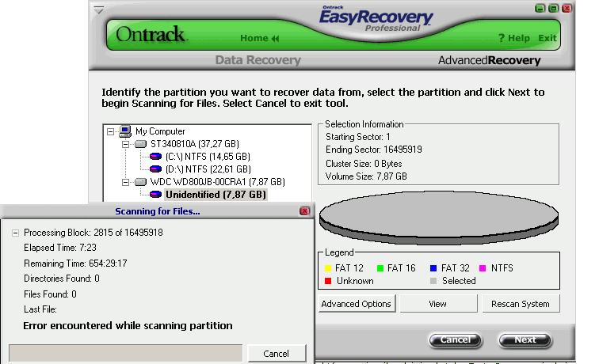The height and width of the screenshot is (364, 599).
Task: Click Files Found: 0 text
Action: tap(50, 294)
